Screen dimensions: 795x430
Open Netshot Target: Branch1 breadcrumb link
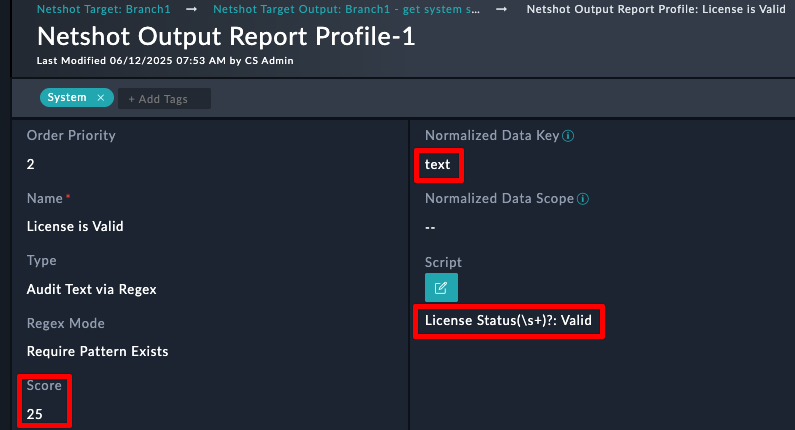click(x=103, y=9)
